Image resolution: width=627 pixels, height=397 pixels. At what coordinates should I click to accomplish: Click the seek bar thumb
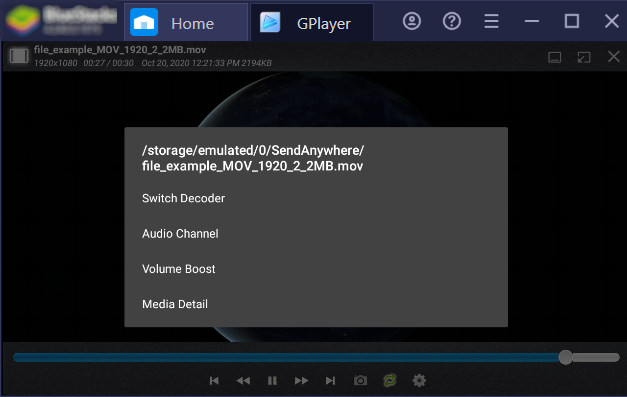coord(565,357)
